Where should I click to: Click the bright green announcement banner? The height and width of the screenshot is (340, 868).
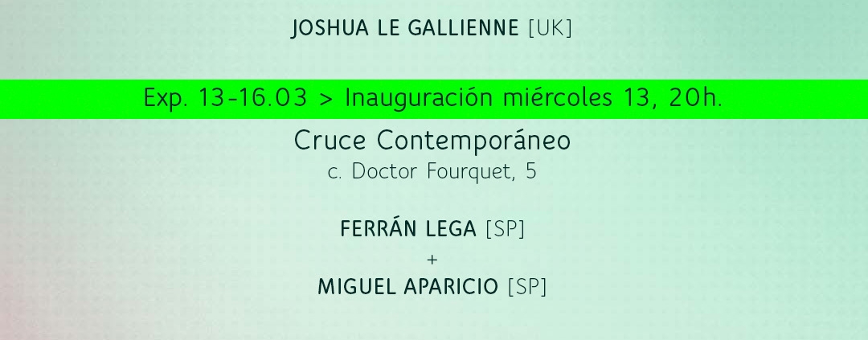(434, 100)
